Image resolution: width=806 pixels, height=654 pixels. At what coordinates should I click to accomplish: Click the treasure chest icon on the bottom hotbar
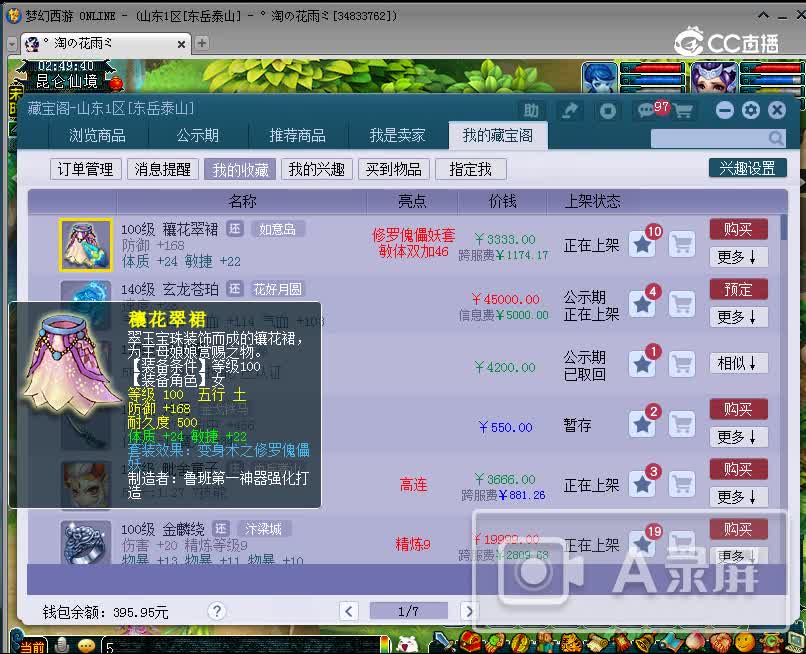tap(470, 643)
